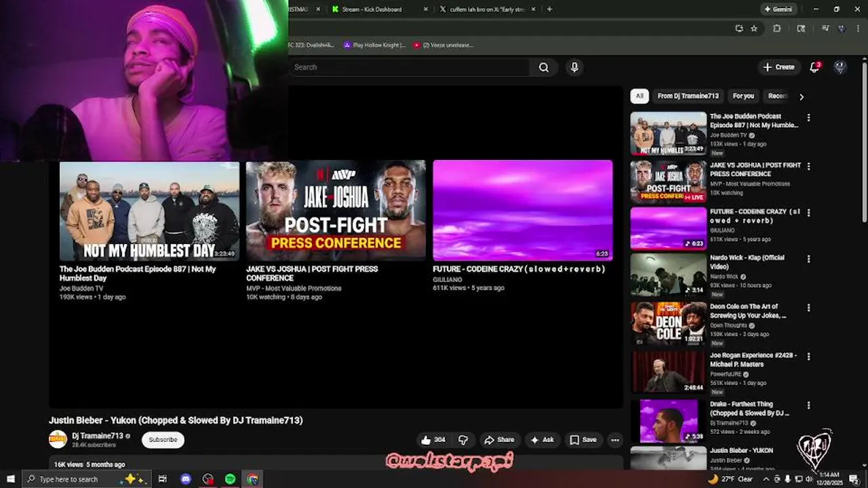868x488 pixels.
Task: Open YouTube notifications bell
Action: [x=815, y=67]
